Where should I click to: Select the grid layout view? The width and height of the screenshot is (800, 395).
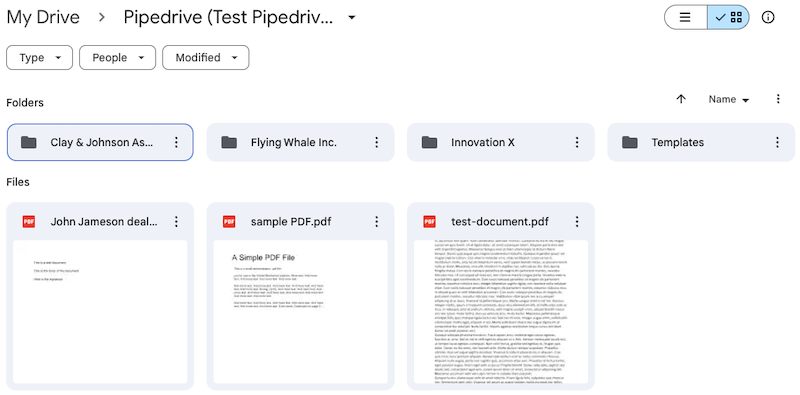click(x=729, y=17)
